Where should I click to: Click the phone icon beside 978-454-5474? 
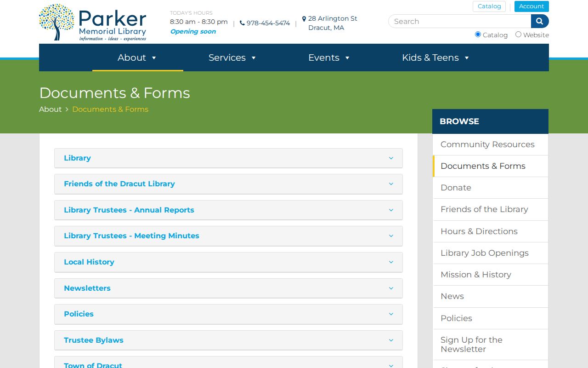tap(242, 23)
